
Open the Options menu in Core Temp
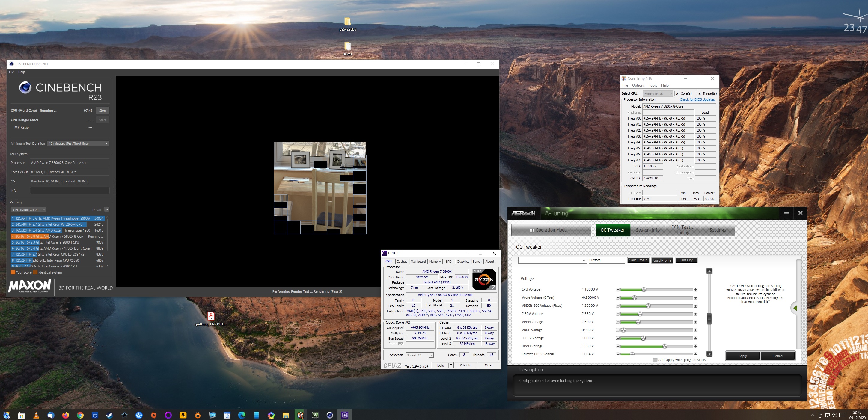(638, 85)
